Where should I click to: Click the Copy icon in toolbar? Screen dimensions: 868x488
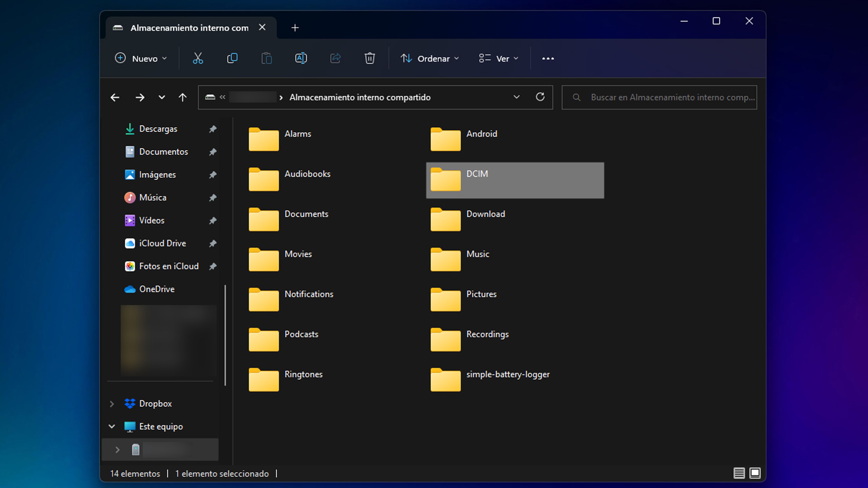point(233,58)
